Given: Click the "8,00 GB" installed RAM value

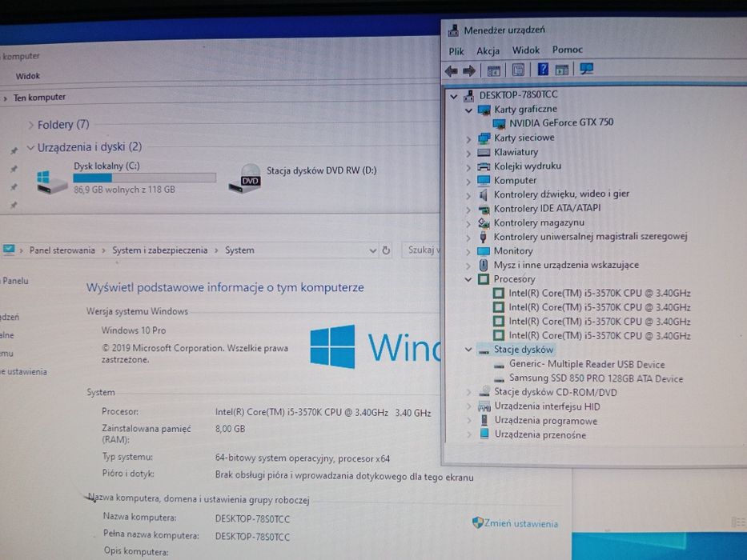Looking at the screenshot, I should coord(230,429).
